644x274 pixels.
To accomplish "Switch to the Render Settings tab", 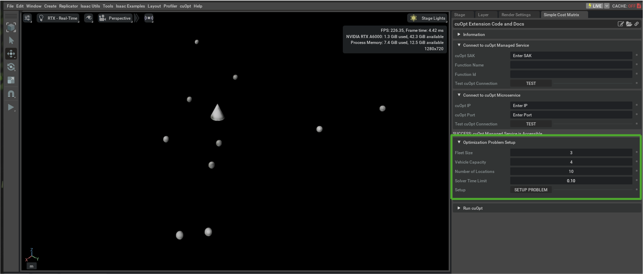I will pyautogui.click(x=516, y=15).
